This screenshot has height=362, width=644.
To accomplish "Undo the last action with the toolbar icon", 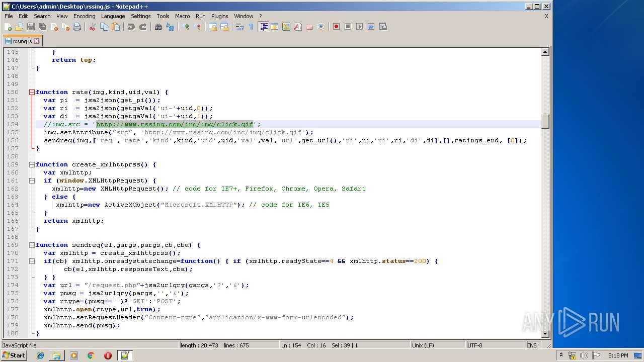I will point(131,27).
